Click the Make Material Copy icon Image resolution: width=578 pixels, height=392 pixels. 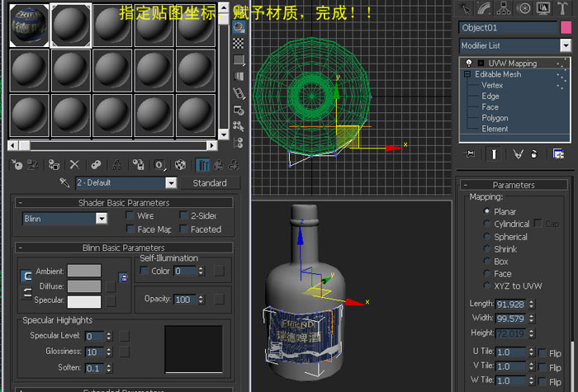pyautogui.click(x=96, y=165)
